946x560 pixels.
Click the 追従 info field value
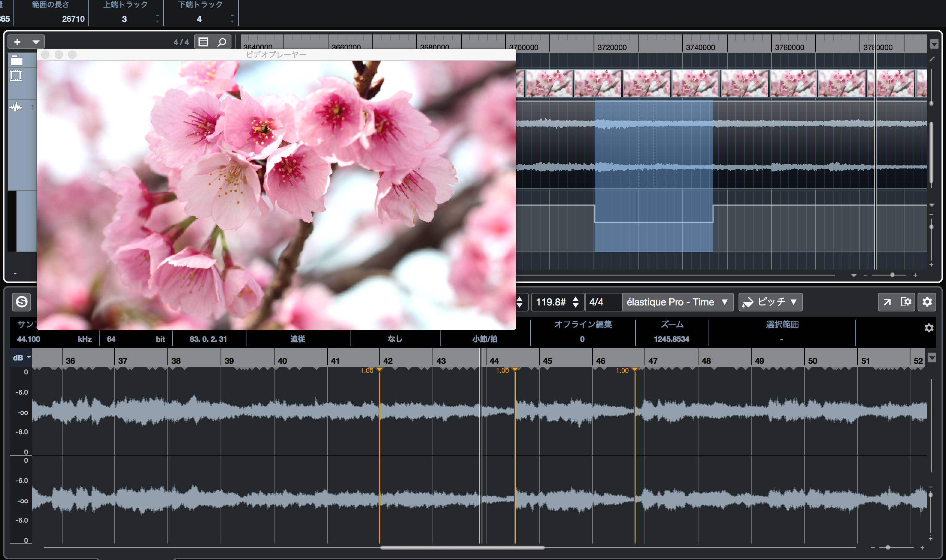click(297, 339)
